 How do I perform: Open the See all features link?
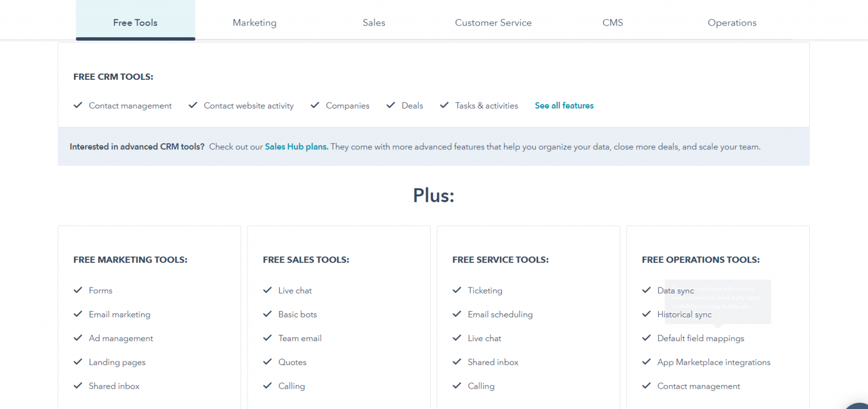click(564, 105)
